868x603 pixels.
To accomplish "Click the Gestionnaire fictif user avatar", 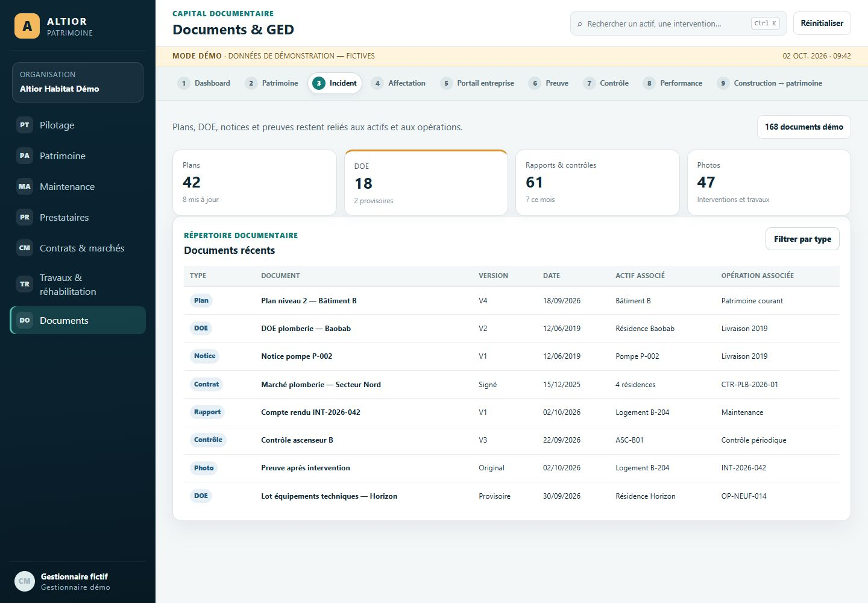I will [25, 581].
